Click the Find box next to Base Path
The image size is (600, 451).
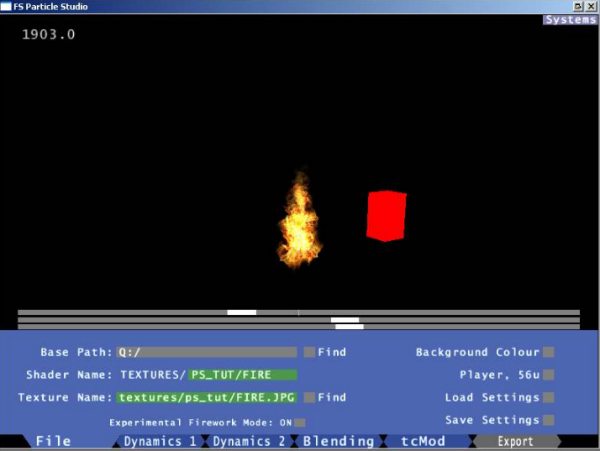coord(309,352)
